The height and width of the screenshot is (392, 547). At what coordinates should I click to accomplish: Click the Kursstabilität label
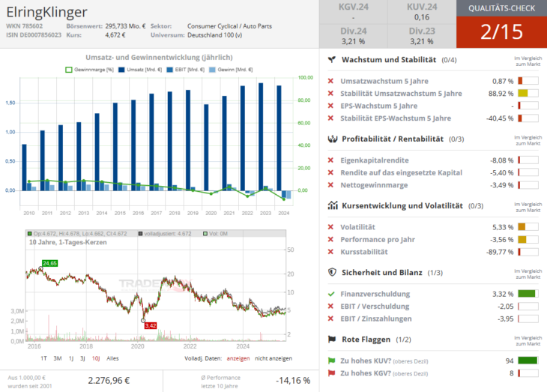(364, 252)
